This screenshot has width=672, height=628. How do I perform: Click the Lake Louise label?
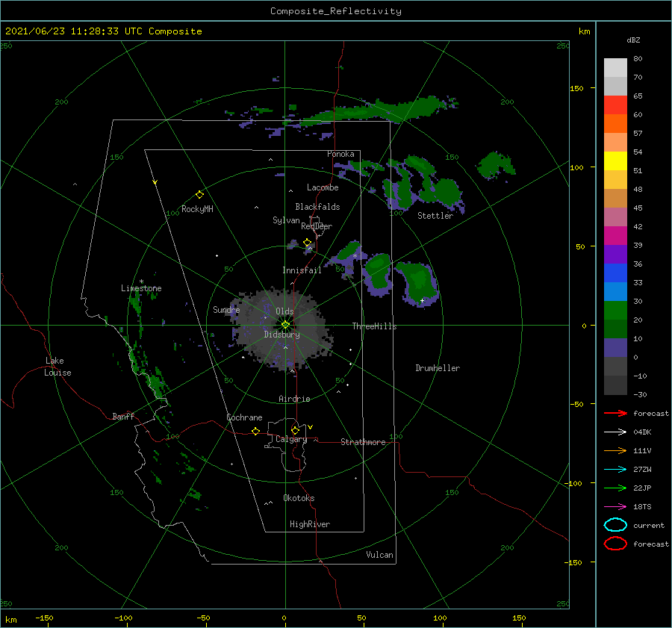[x=57, y=367]
